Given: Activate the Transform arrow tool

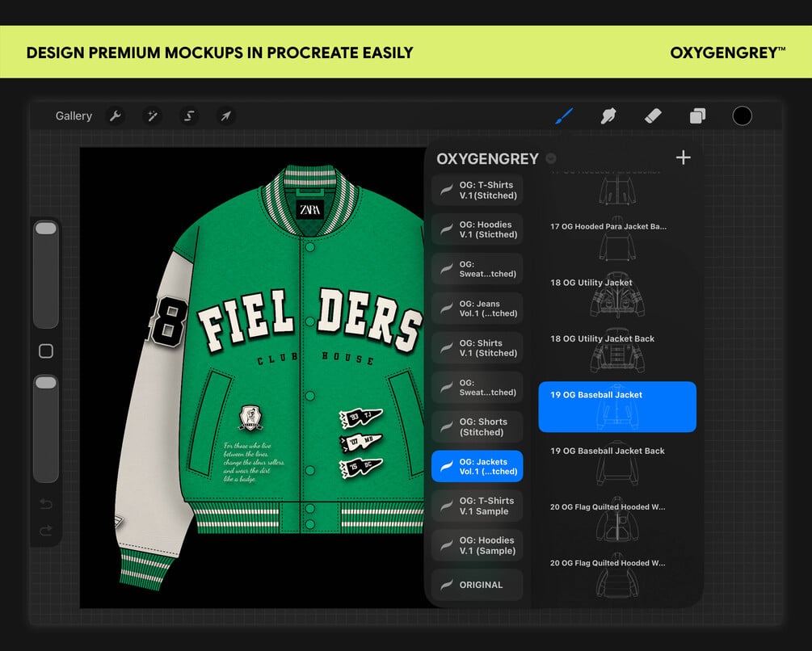Looking at the screenshot, I should (x=225, y=116).
